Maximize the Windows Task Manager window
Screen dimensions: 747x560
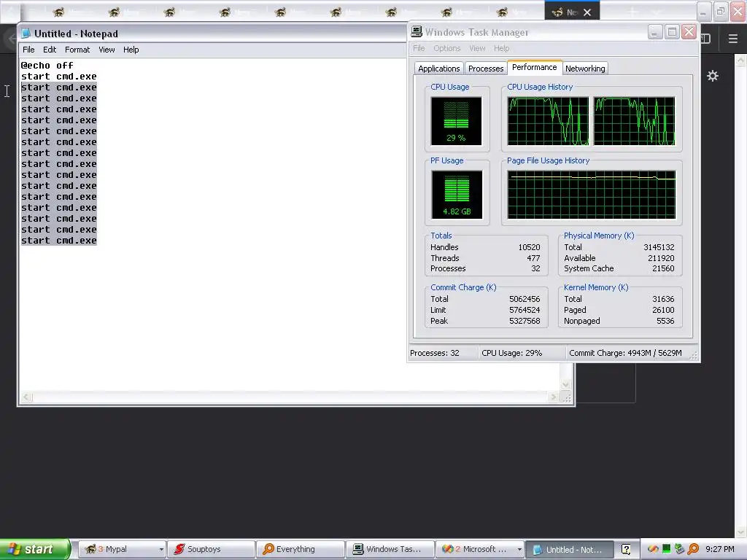(x=672, y=32)
